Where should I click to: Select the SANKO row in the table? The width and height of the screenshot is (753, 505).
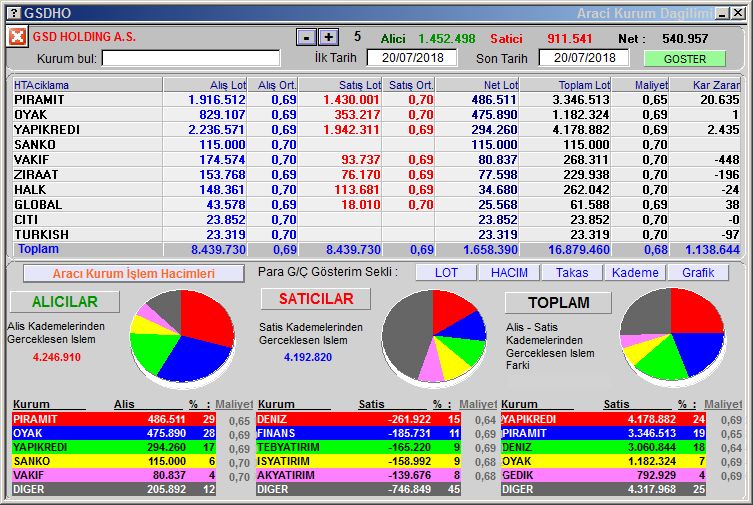coord(376,144)
